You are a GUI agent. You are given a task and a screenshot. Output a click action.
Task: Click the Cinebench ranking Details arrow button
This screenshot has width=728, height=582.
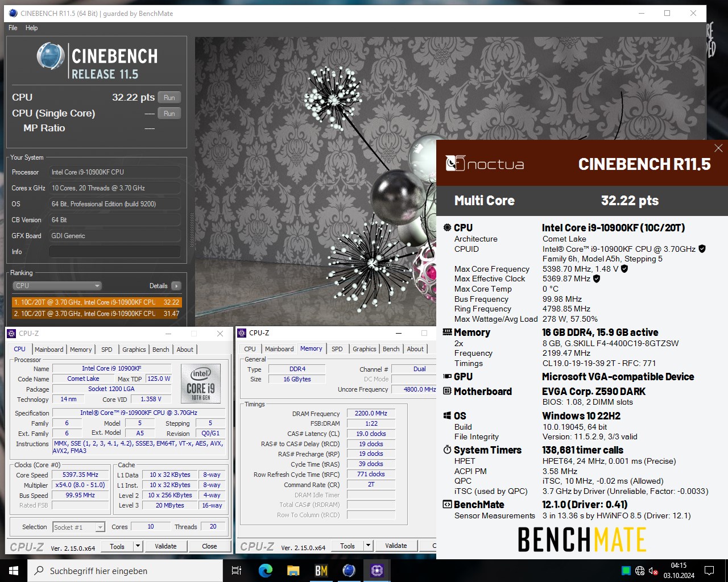click(x=176, y=286)
